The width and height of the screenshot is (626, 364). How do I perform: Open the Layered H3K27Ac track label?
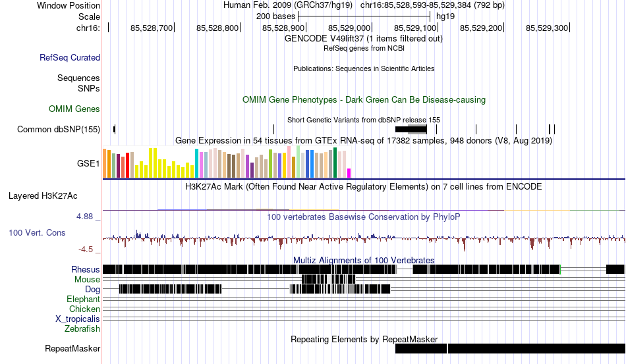pyautogui.click(x=43, y=195)
